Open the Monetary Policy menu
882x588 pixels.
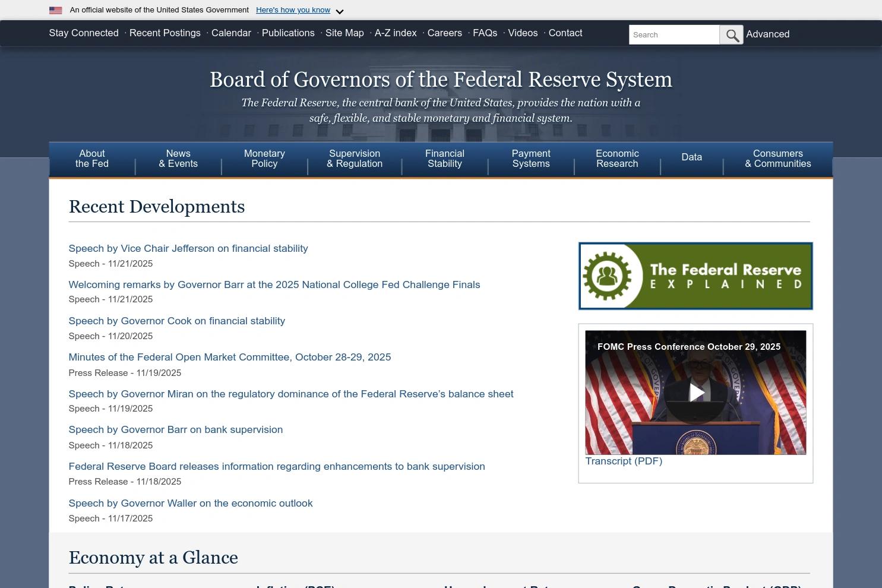click(264, 159)
